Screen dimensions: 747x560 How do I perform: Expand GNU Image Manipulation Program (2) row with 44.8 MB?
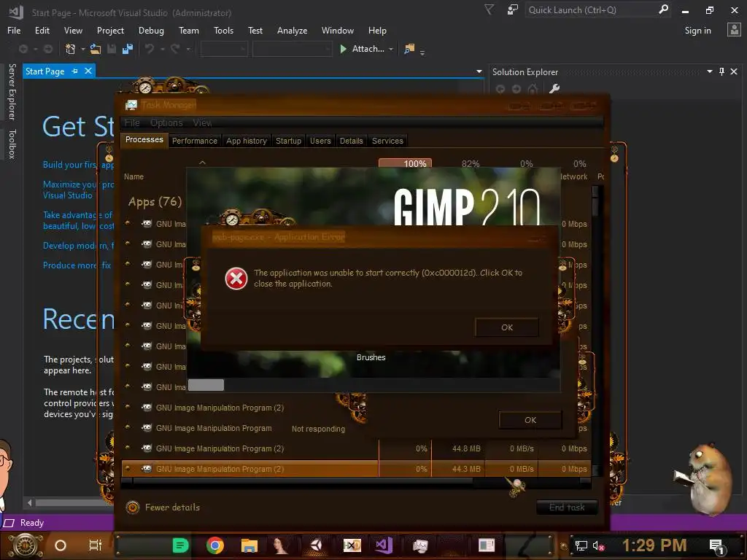pos(128,448)
